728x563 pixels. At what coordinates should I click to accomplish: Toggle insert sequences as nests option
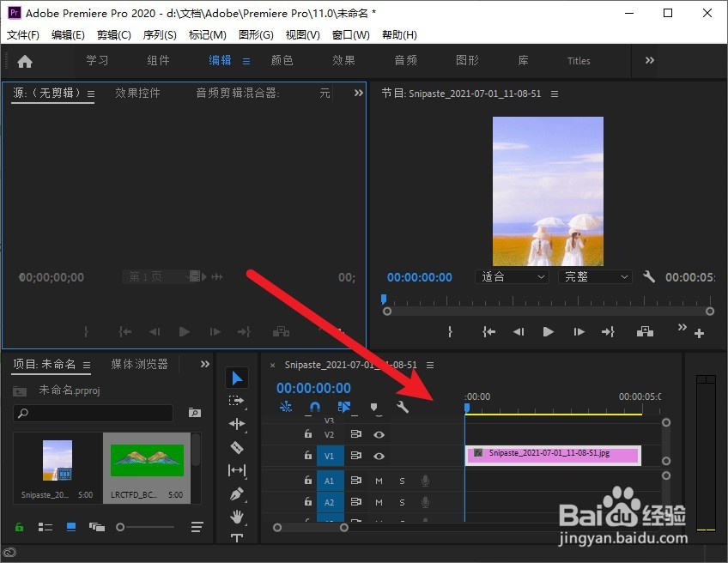click(x=286, y=407)
